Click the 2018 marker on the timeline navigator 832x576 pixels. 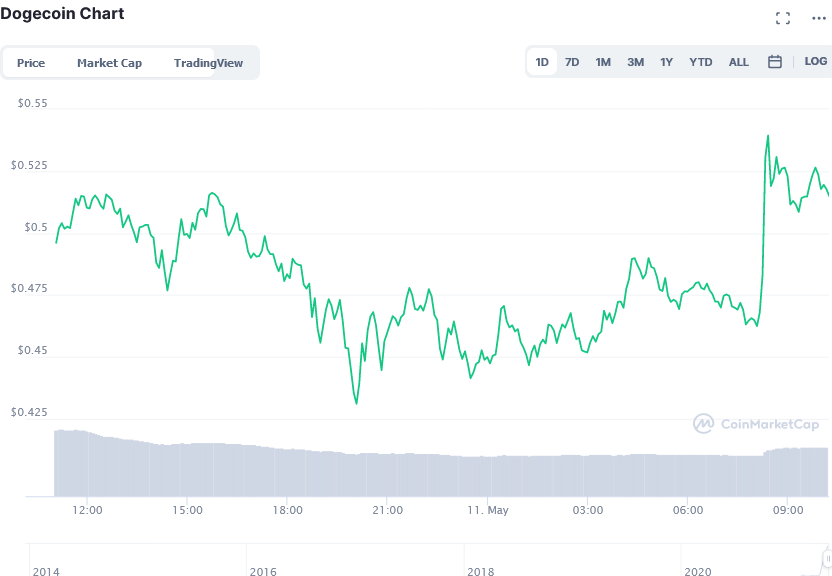click(x=481, y=571)
